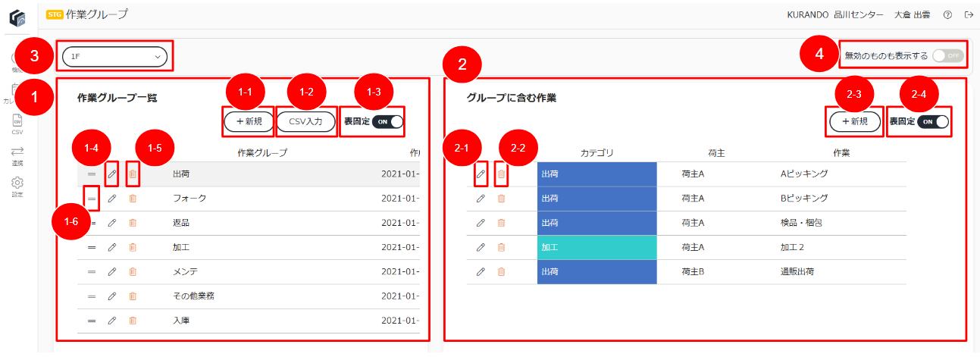Edit the Aピッキング work entry
The height and width of the screenshot is (357, 980).
click(x=481, y=174)
